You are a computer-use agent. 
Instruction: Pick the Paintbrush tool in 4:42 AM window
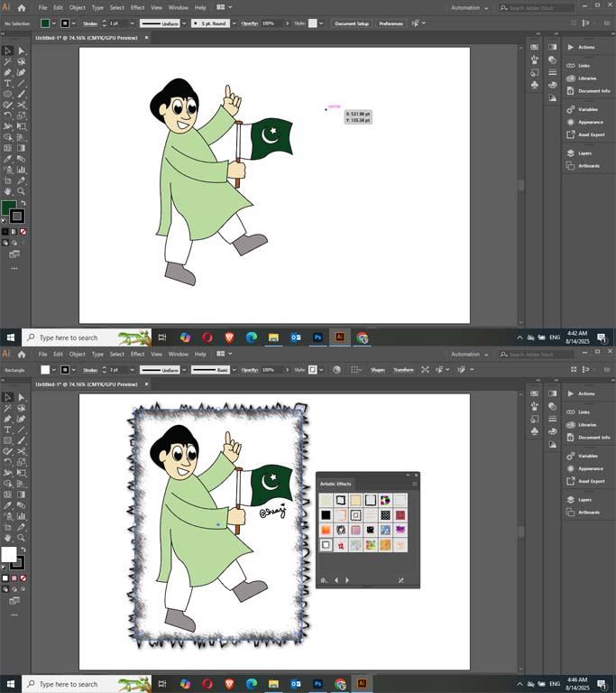pos(22,94)
